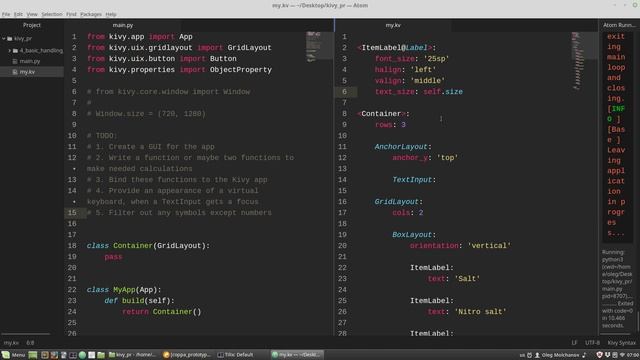Image resolution: width=640 pixels, height=360 pixels.
Task: Click the taskbar clock
Action: [x=633, y=355]
